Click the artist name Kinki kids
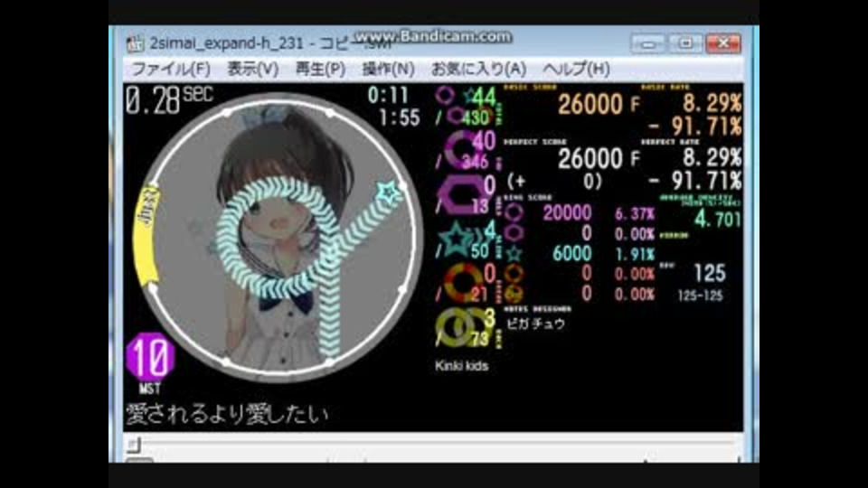 point(462,366)
